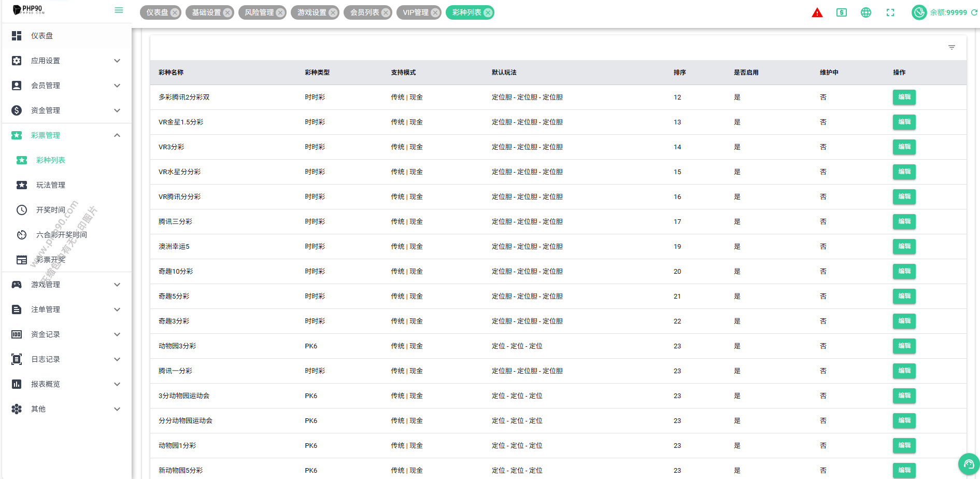The height and width of the screenshot is (479, 980).
Task: Expand the 游戏管理 menu
Action: 66,285
